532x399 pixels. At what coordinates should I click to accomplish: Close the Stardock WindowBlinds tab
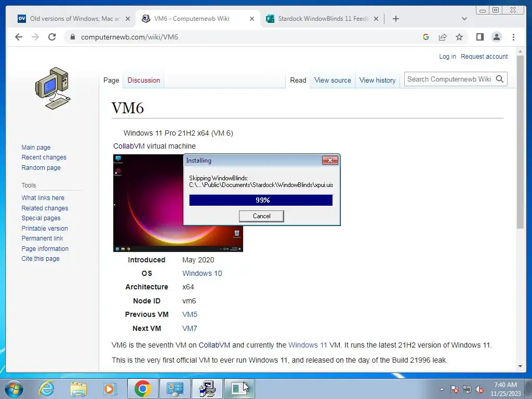tap(376, 19)
